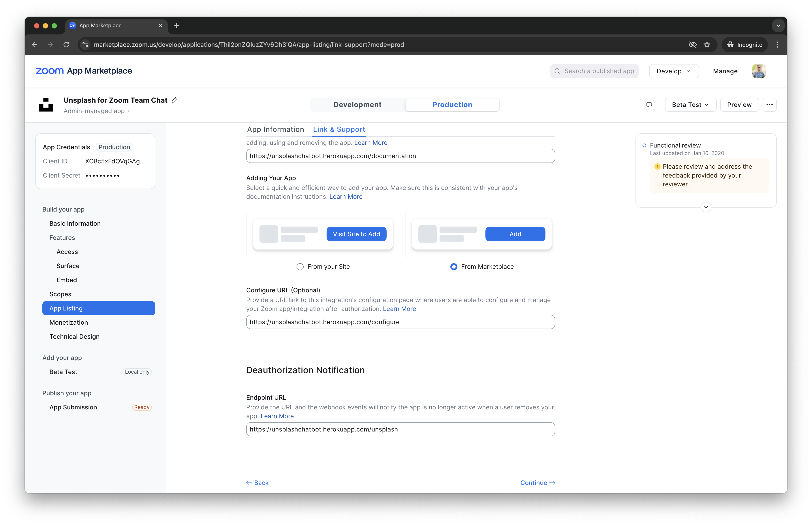Click the Continue link
Viewport: 812px width, 526px height.
coord(537,483)
